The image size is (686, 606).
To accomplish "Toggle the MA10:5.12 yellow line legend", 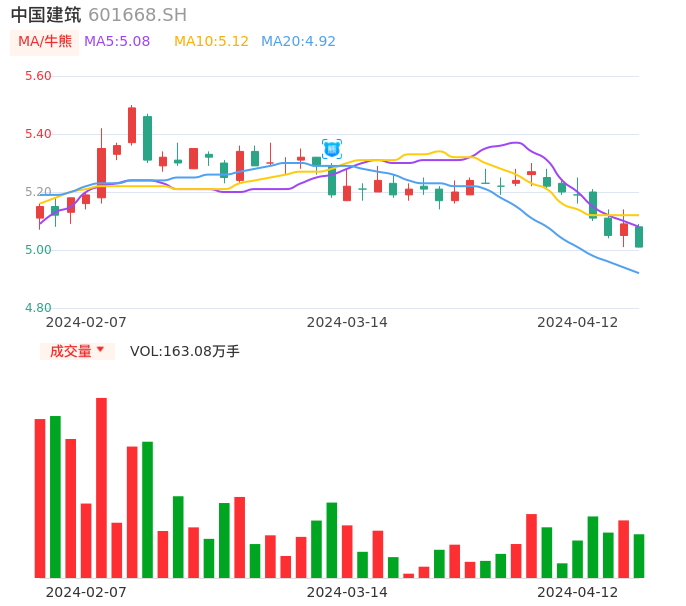I will 211,42.
